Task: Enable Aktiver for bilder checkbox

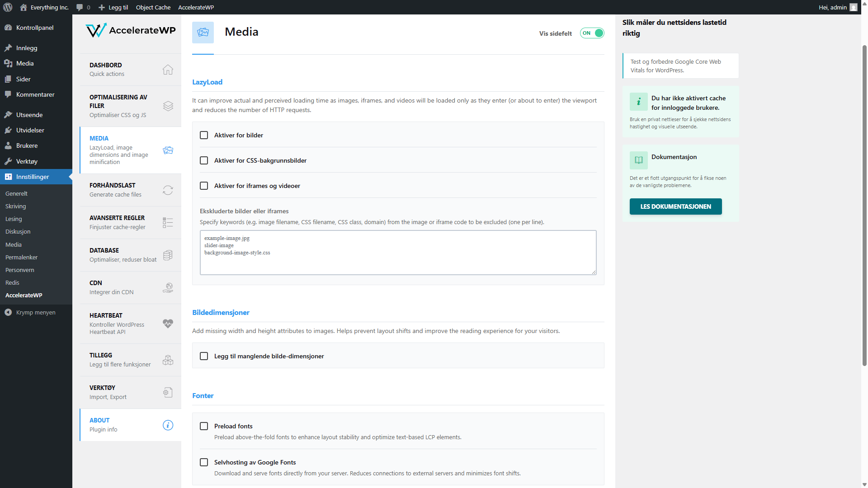Action: pyautogui.click(x=204, y=135)
